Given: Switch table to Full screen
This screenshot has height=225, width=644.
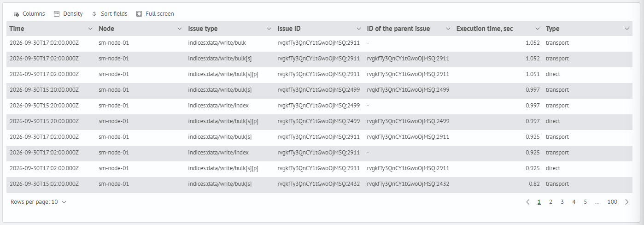Looking at the screenshot, I should (155, 14).
